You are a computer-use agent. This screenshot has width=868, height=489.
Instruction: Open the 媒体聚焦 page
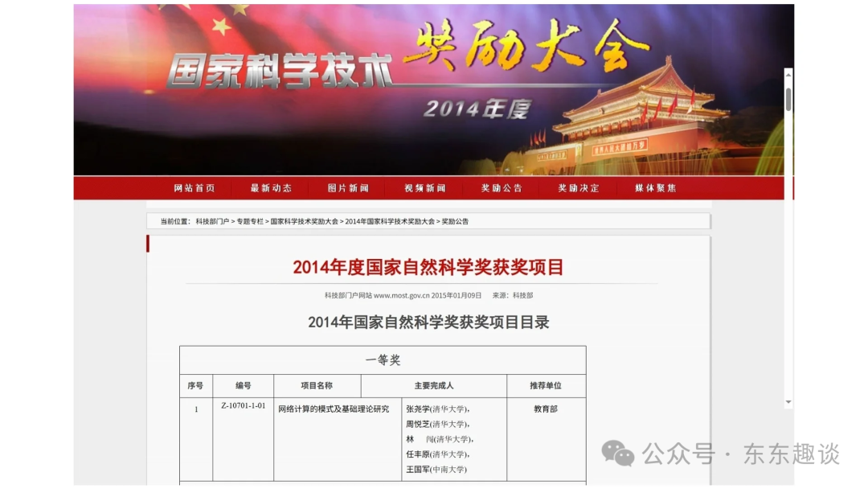[656, 188]
